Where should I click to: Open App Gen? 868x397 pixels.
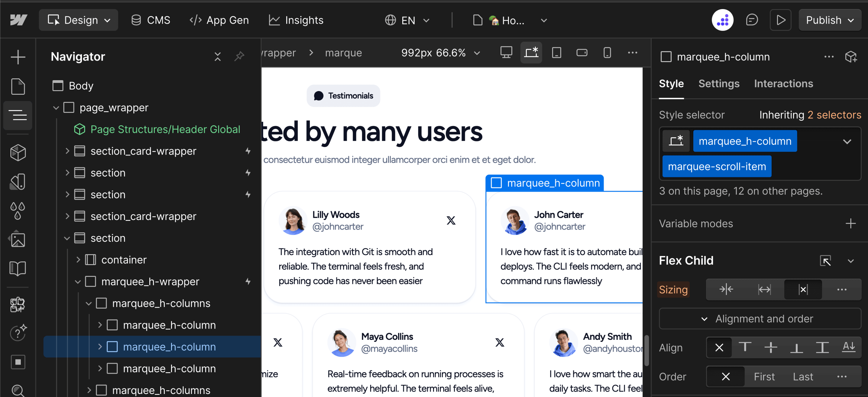click(219, 20)
